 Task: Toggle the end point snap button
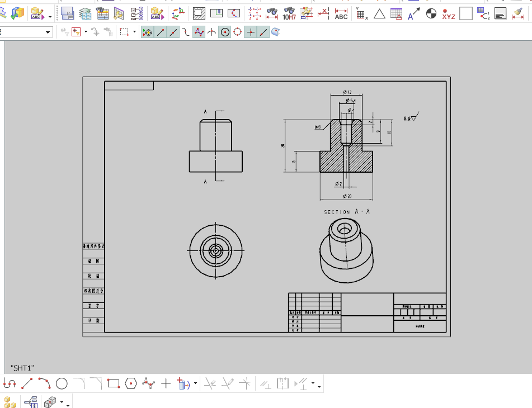161,32
